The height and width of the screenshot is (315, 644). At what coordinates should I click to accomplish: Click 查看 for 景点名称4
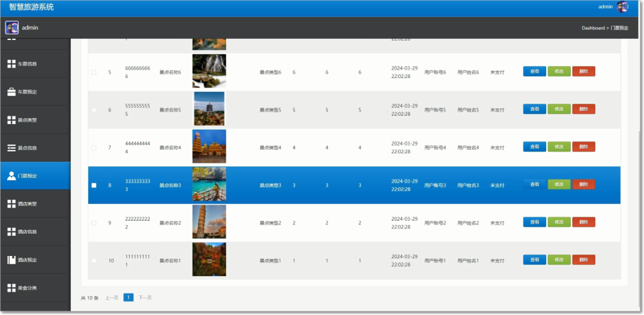pos(534,147)
